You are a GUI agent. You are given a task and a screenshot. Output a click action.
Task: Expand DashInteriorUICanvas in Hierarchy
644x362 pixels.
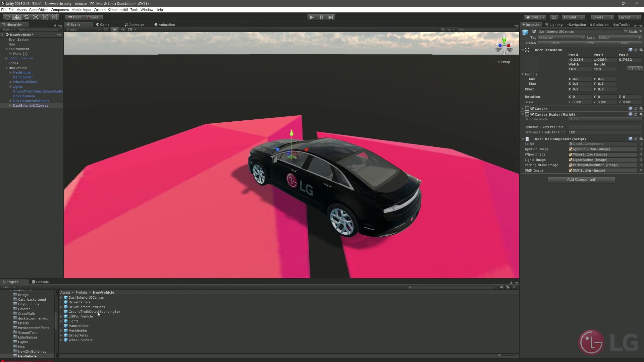(x=11, y=106)
